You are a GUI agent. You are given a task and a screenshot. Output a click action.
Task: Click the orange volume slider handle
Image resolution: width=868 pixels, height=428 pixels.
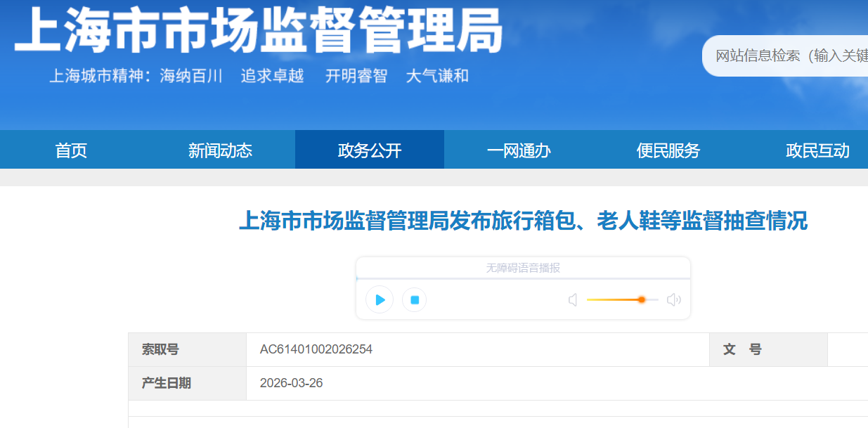pos(641,299)
